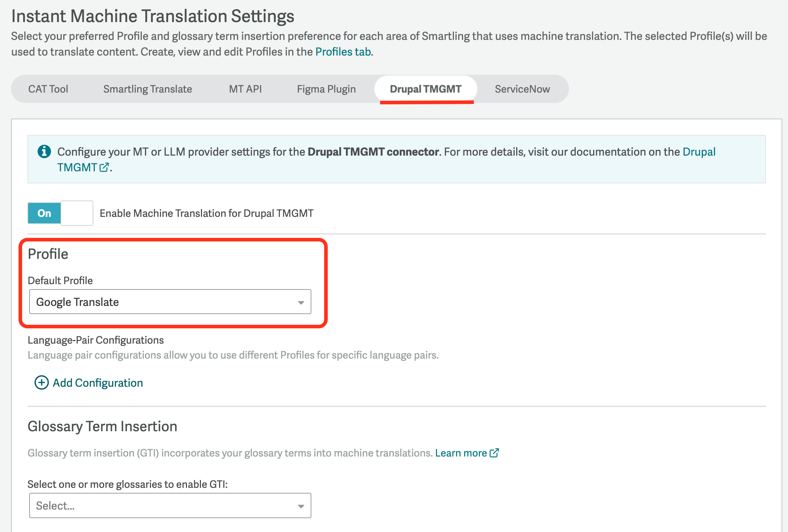Click the external link icon after TMGMT
The height and width of the screenshot is (532, 788).
tap(104, 167)
